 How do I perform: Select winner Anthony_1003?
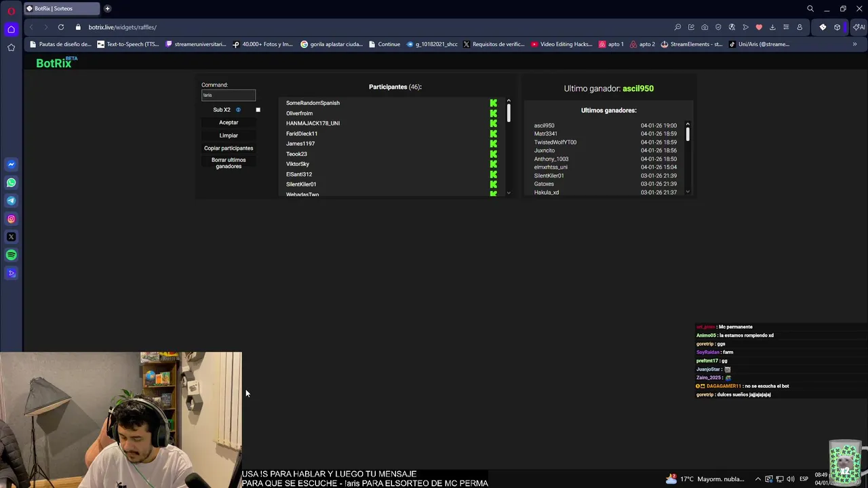click(x=551, y=159)
